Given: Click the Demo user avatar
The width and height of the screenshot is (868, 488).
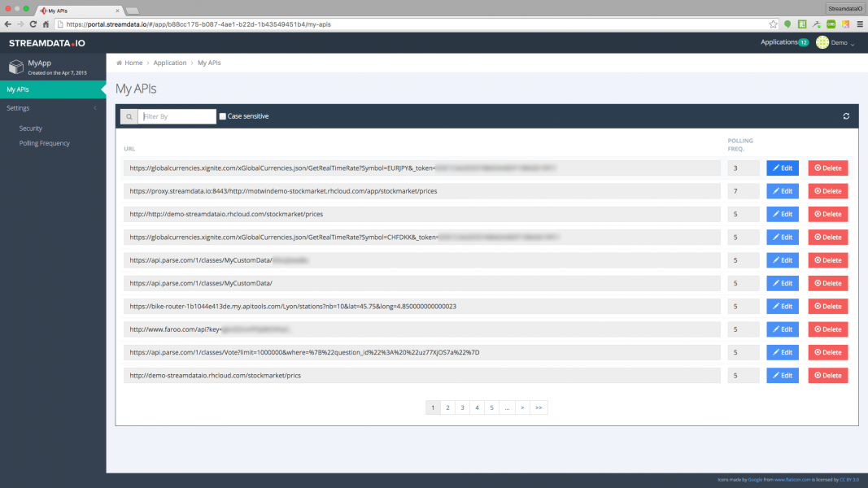Looking at the screenshot, I should pyautogui.click(x=822, y=42).
